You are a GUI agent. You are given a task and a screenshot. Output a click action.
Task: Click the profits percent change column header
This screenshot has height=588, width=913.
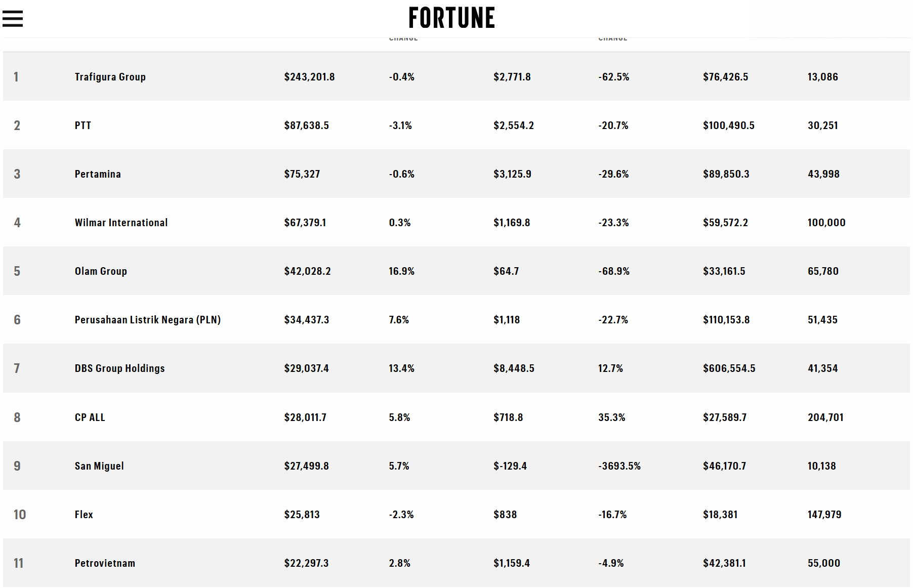point(613,39)
